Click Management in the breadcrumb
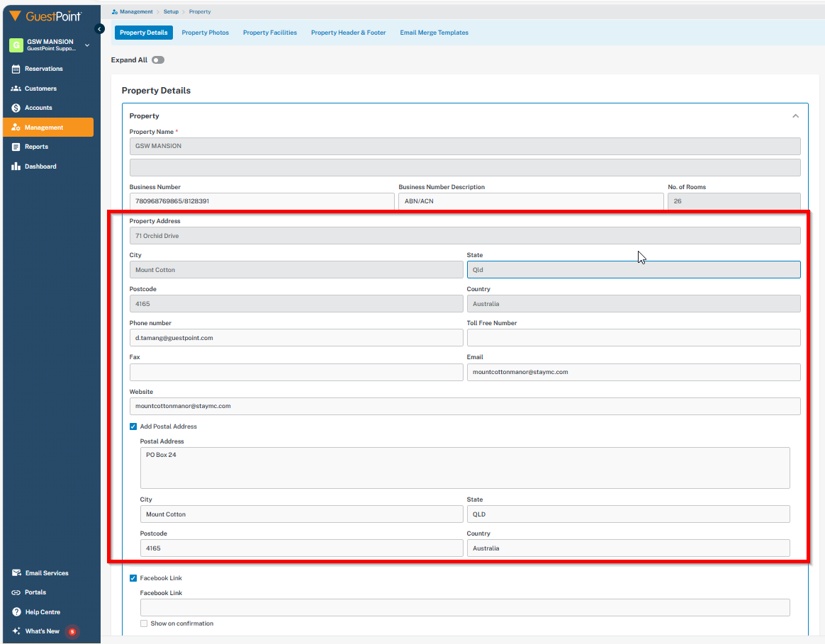825x644 pixels. (136, 11)
